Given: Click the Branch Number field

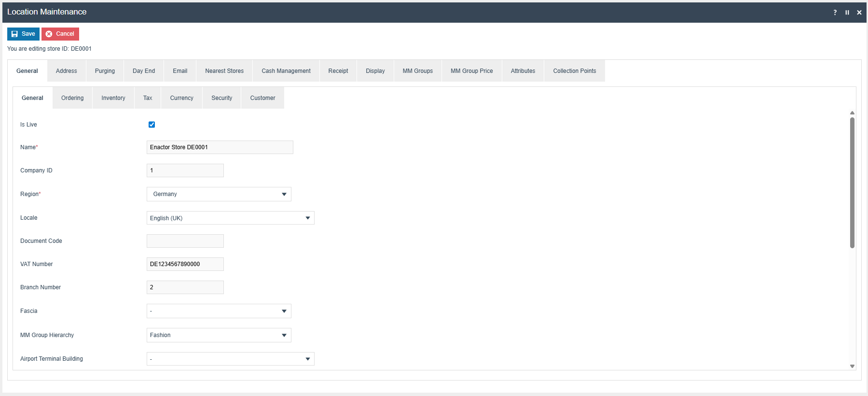Looking at the screenshot, I should 185,287.
